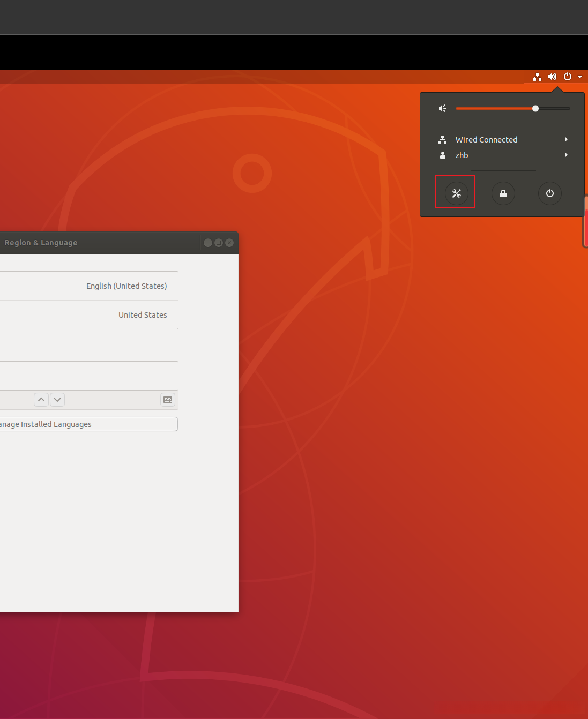Image resolution: width=588 pixels, height=719 pixels.
Task: Toggle the system menu dropdown arrow
Action: (580, 77)
